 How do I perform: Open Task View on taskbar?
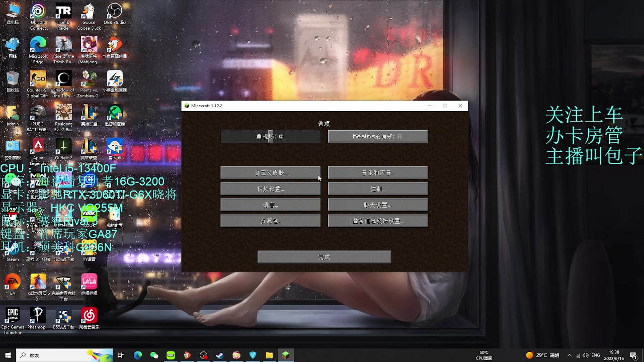pos(121,355)
